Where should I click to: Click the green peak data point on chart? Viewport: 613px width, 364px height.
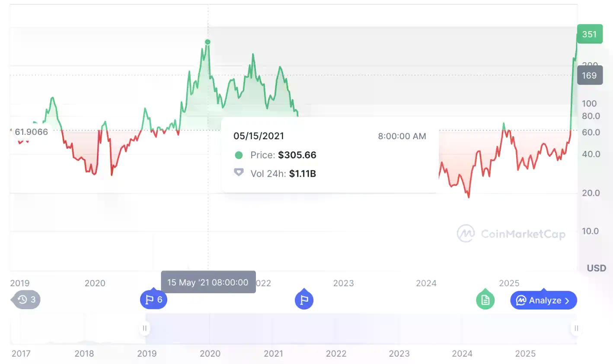tap(208, 42)
